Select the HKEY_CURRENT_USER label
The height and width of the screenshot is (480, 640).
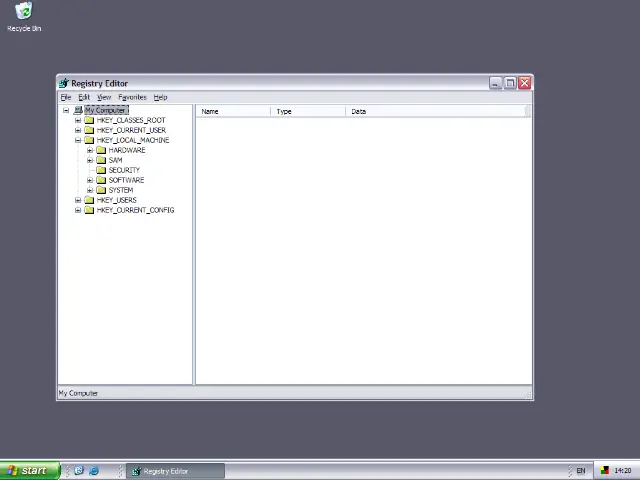click(131, 130)
